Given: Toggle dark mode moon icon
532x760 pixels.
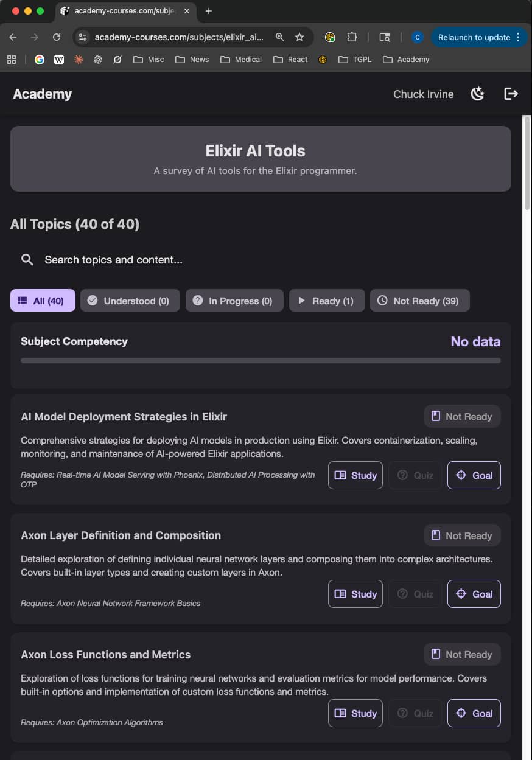Looking at the screenshot, I should pyautogui.click(x=478, y=94).
